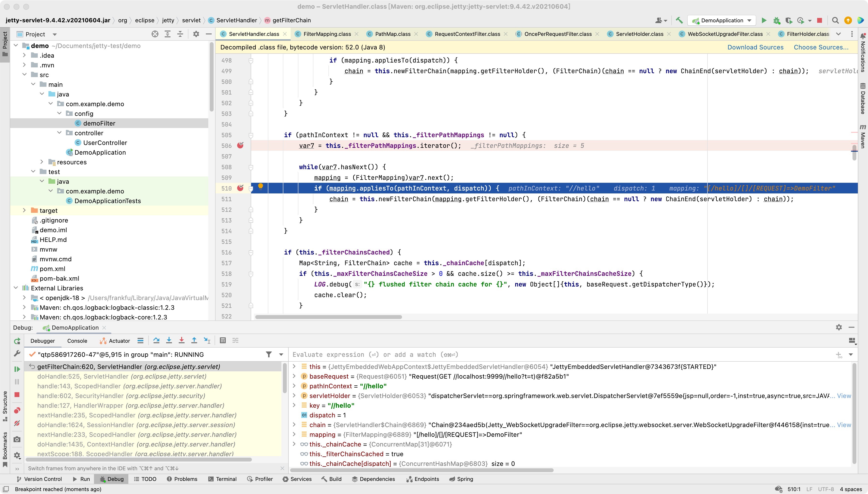The width and height of the screenshot is (868, 494).
Task: Open thread selector dropdown arrow
Action: click(x=281, y=354)
